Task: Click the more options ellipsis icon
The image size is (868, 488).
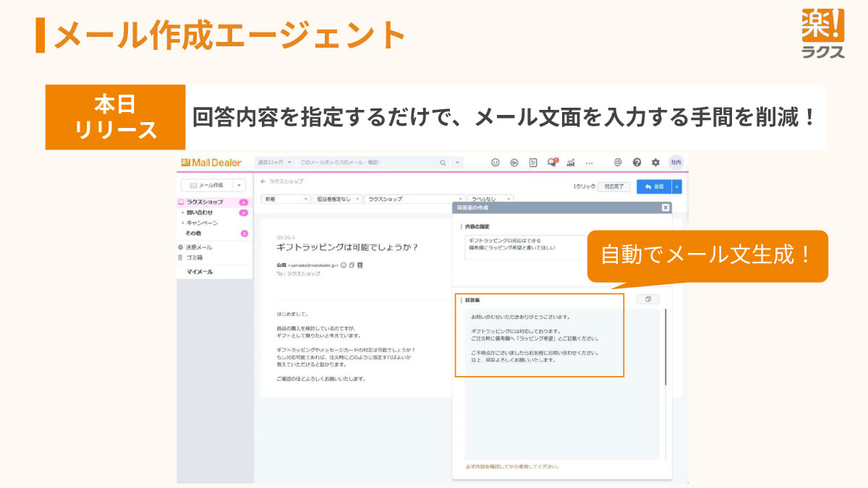Action: [x=590, y=163]
